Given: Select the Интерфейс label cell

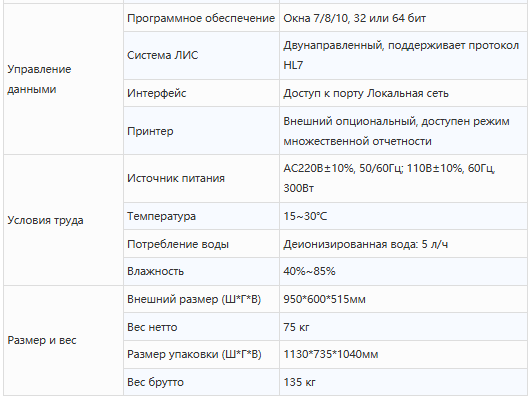Looking at the screenshot, I should tap(201, 93).
